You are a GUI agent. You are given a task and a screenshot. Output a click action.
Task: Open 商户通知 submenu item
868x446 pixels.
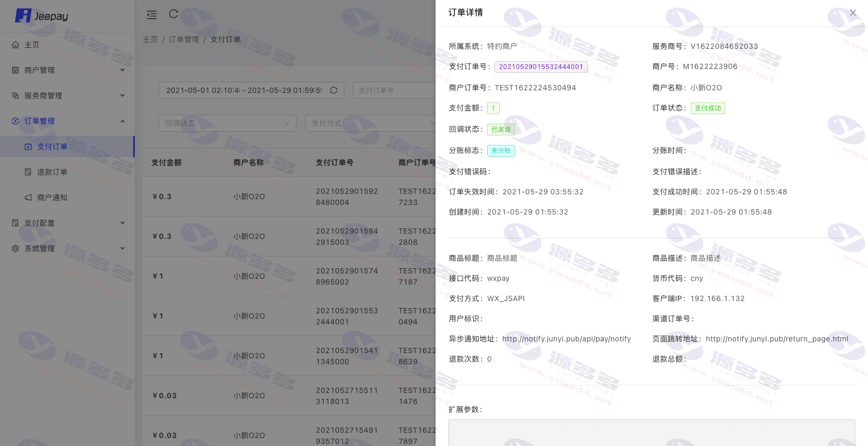coord(67,198)
